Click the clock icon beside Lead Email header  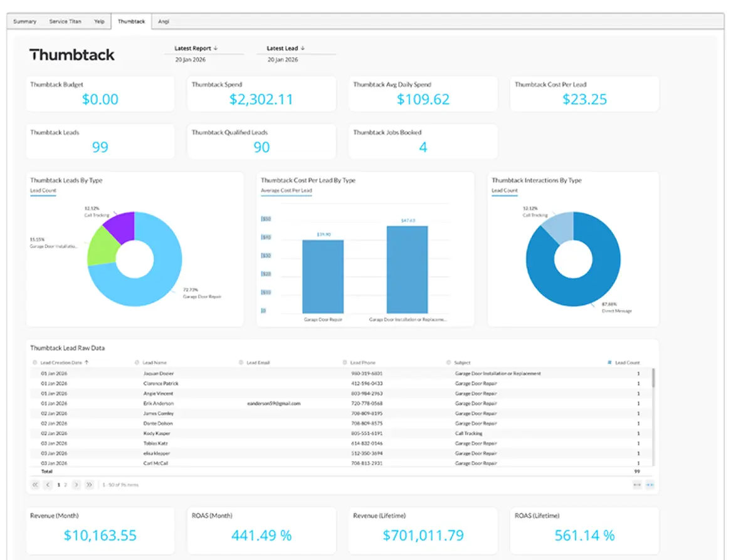[241, 362]
